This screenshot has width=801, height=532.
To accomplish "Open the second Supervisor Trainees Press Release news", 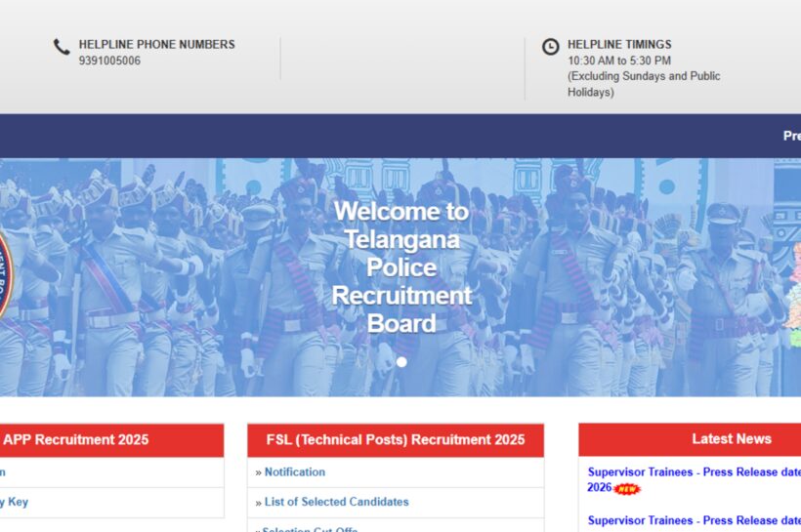I will point(695,520).
